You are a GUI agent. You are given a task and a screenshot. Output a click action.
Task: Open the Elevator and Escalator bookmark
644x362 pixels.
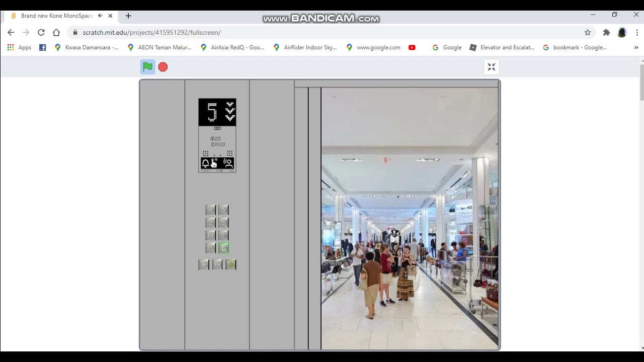point(502,47)
